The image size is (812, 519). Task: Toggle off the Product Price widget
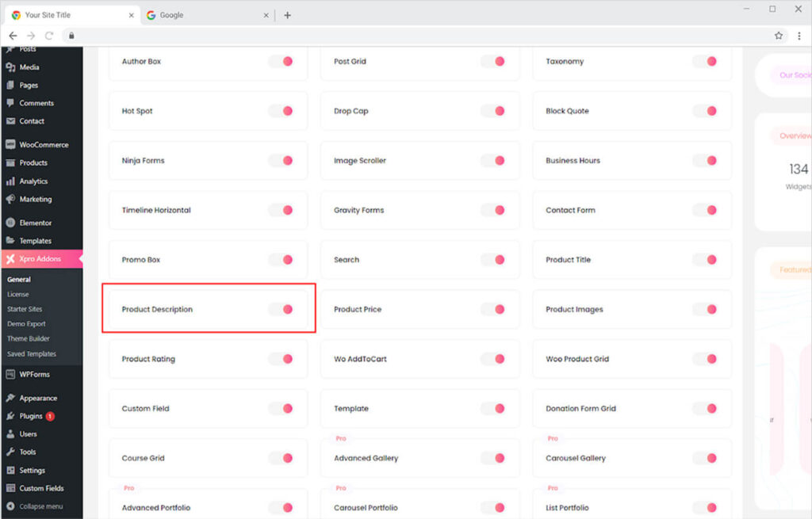click(x=492, y=310)
